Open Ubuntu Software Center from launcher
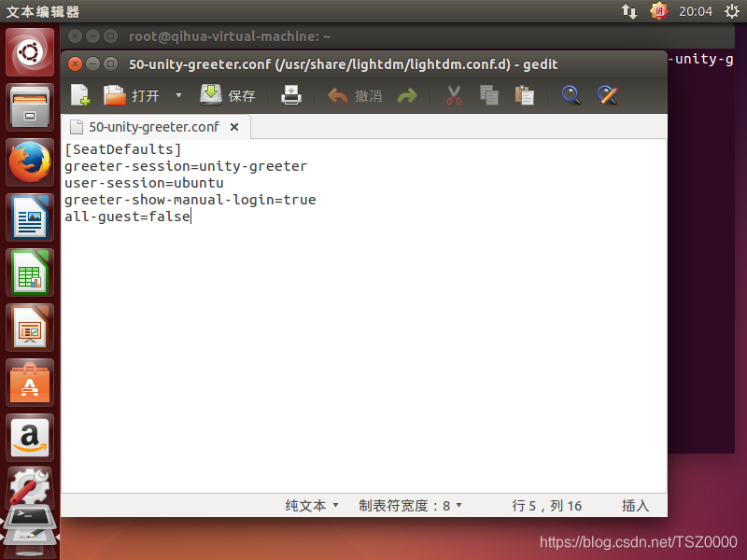The width and height of the screenshot is (747, 560). [30, 383]
